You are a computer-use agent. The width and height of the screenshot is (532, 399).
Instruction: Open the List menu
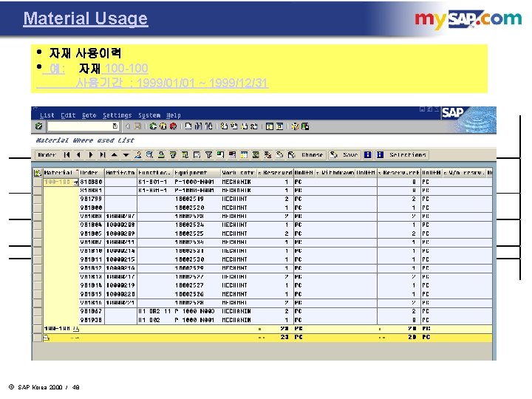coord(47,115)
